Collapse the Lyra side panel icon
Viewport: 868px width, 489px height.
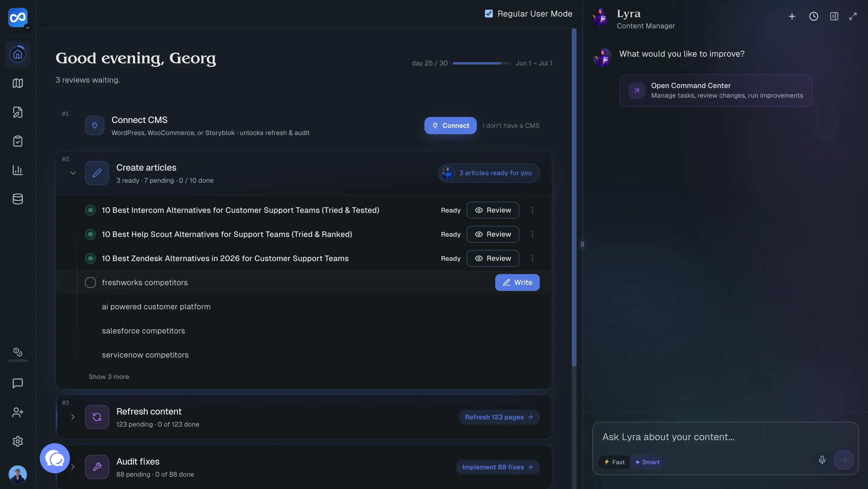(x=834, y=16)
